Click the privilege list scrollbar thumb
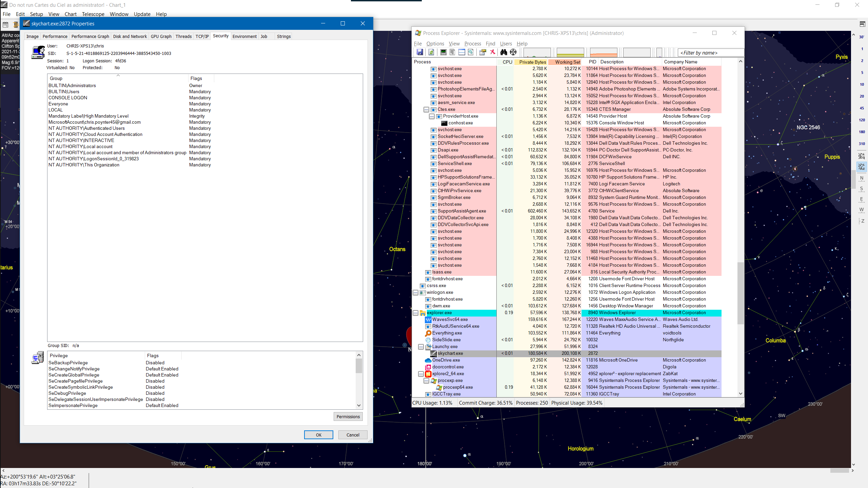This screenshot has width=868, height=488. click(x=359, y=366)
